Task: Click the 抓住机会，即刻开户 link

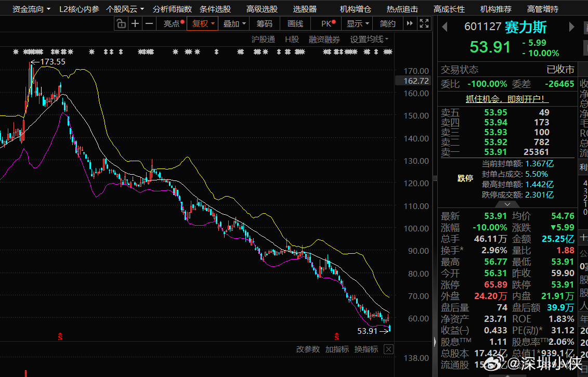Action: (507, 99)
